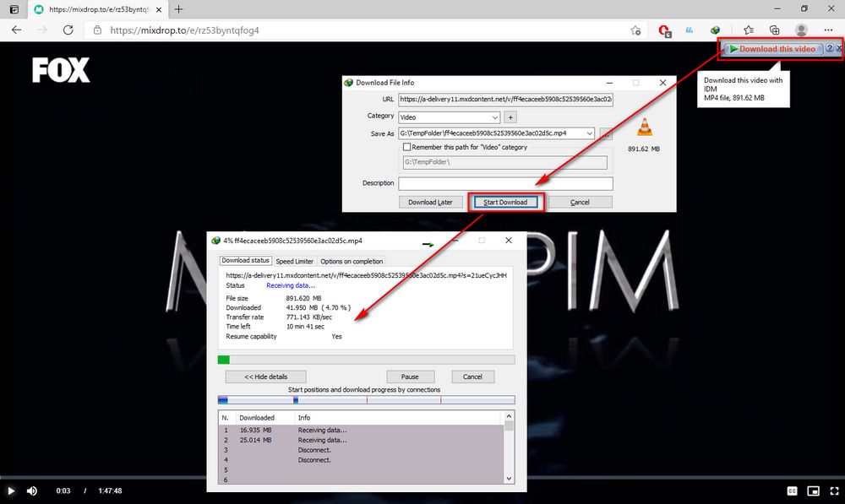This screenshot has width=845, height=504.
Task: Click the green download progress bar
Action: 367,359
